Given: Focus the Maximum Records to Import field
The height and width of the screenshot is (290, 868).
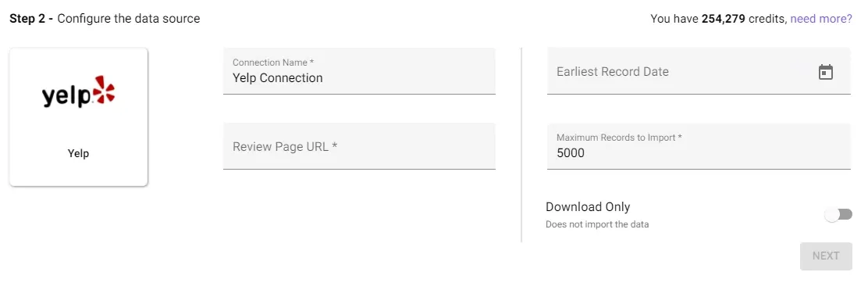Looking at the screenshot, I should pyautogui.click(x=699, y=146).
